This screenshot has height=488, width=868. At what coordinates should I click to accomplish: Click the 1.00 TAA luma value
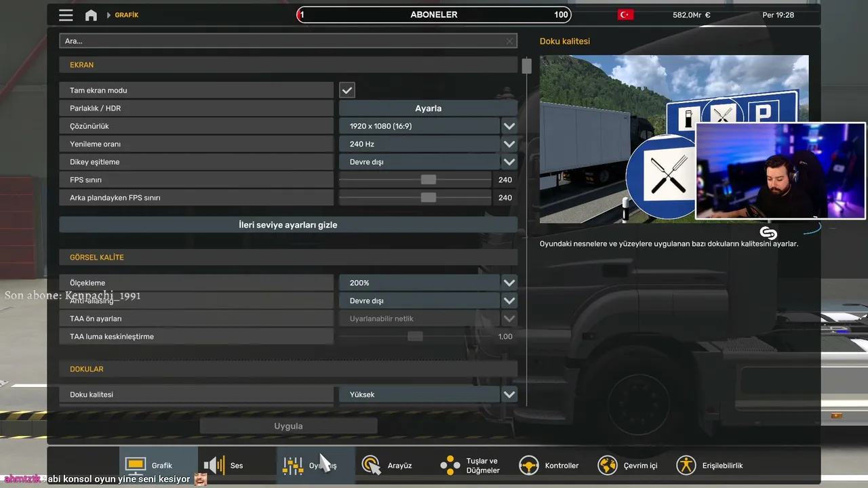click(x=505, y=336)
